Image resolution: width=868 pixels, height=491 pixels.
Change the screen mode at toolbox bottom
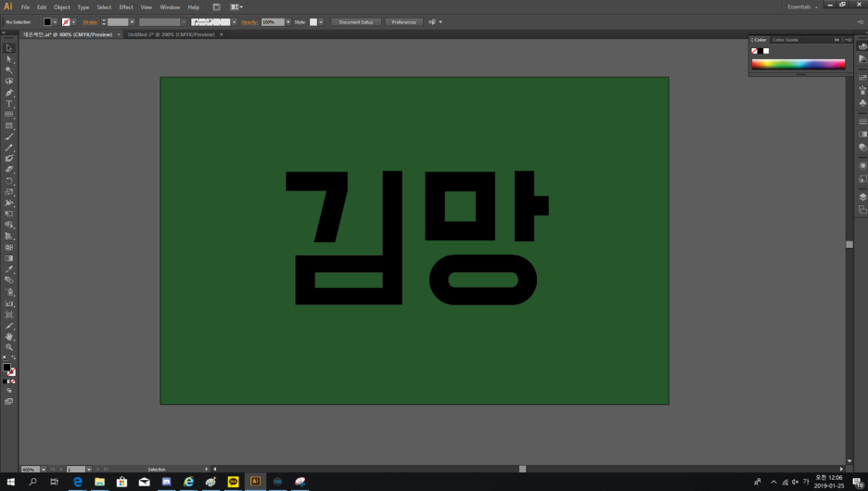(9, 402)
